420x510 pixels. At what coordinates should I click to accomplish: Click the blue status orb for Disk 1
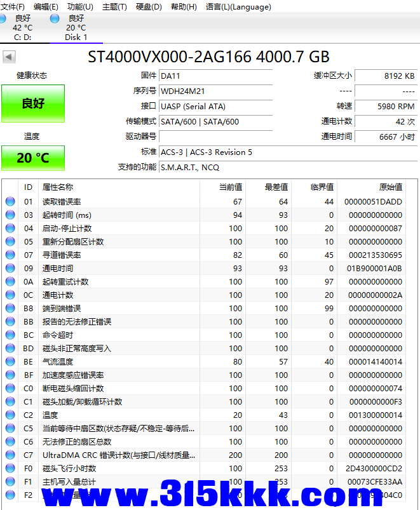(55, 18)
